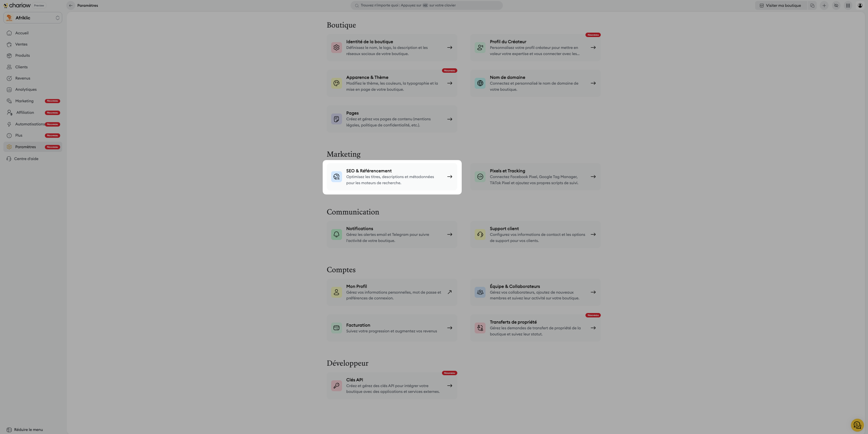Open the chat support bubble icon
The width and height of the screenshot is (868, 434).
857,425
